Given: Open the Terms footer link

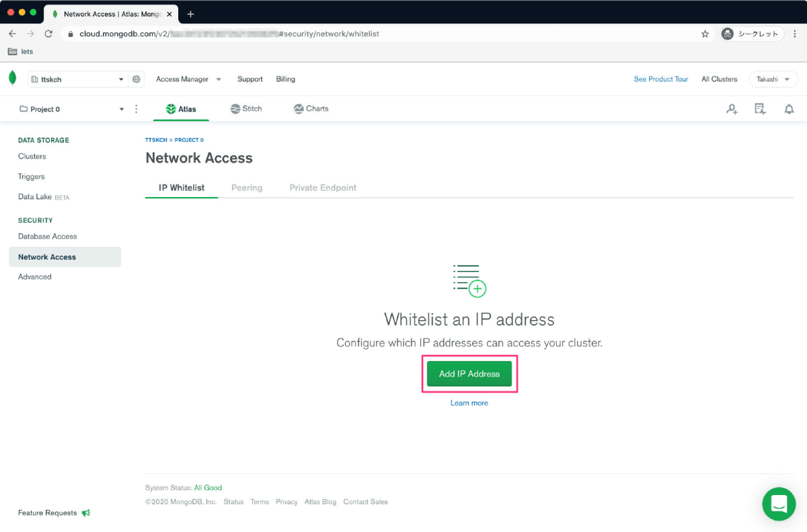Looking at the screenshot, I should pos(260,502).
